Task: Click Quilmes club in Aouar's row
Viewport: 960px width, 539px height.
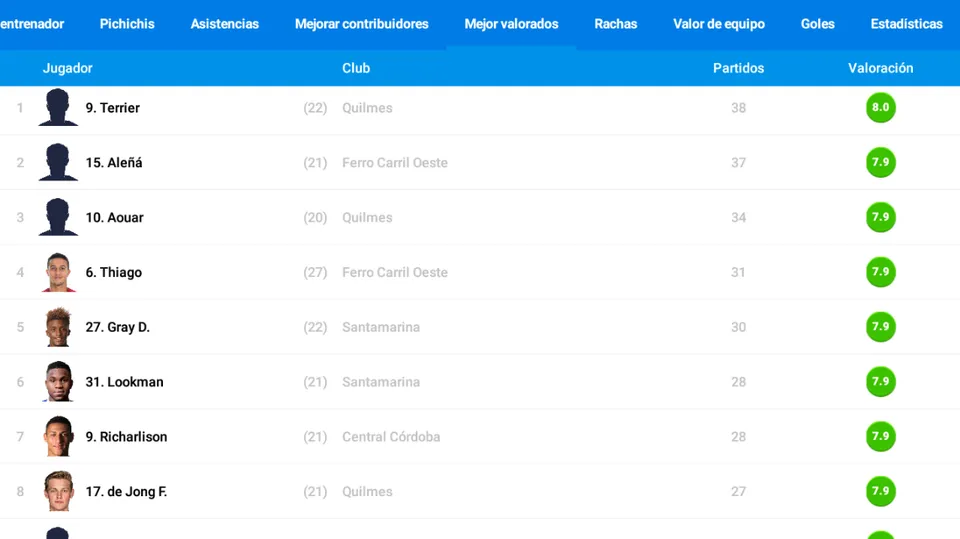Action: tap(367, 217)
